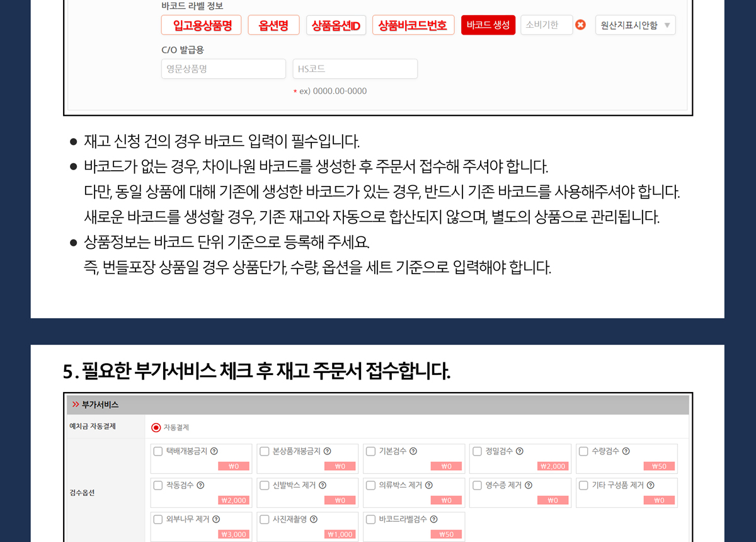This screenshot has height=542, width=756.
Task: Click the help icon beside 수량검수
Action: click(x=626, y=451)
